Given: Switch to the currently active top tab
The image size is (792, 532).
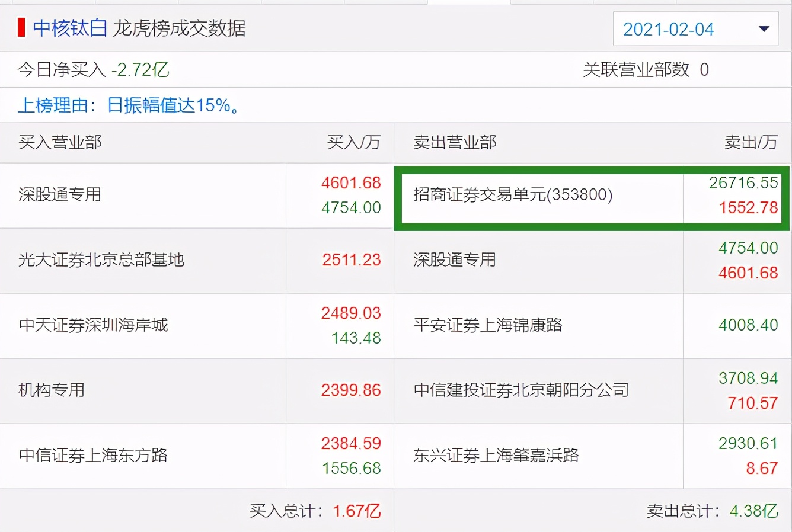Looking at the screenshot, I should [x=468, y=2].
